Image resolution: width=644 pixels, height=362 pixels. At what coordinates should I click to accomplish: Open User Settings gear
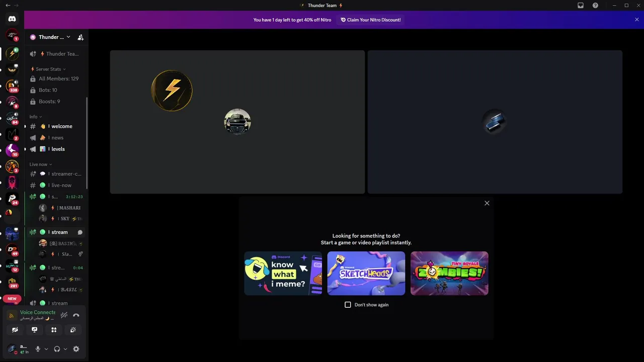[76, 349]
